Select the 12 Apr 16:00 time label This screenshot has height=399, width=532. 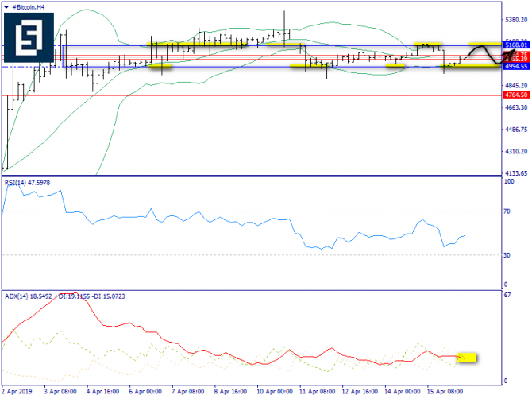(360, 392)
